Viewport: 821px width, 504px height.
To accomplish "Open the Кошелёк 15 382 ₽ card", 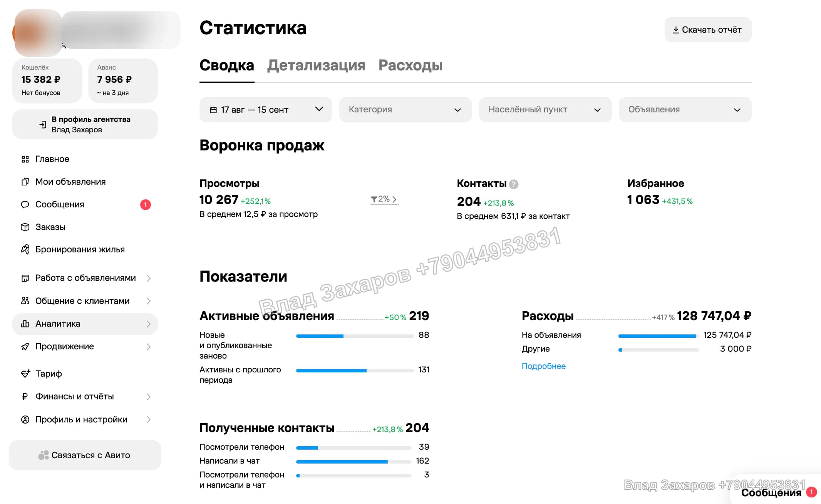I will (47, 80).
